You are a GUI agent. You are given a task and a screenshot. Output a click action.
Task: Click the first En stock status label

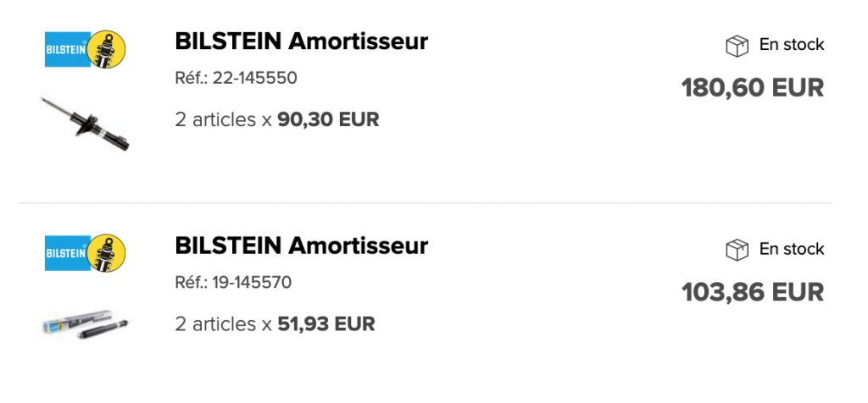pyautogui.click(x=792, y=45)
